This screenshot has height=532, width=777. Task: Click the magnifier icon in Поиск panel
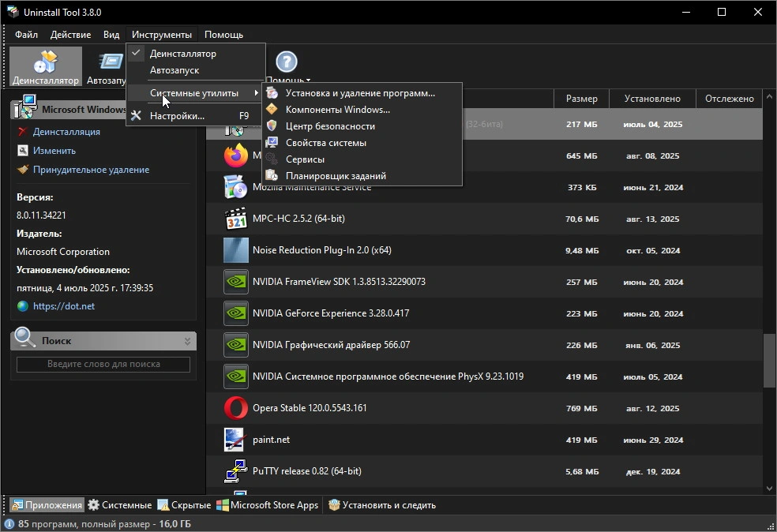tap(24, 338)
